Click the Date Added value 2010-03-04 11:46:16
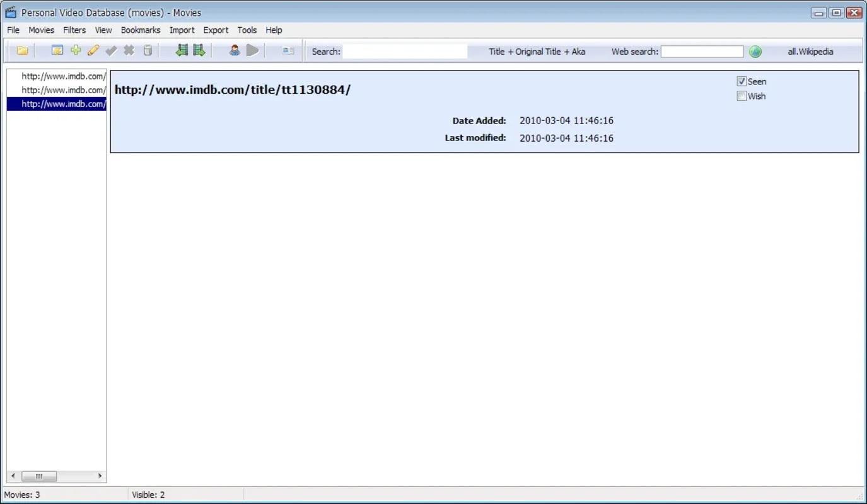The width and height of the screenshot is (867, 504). click(566, 120)
